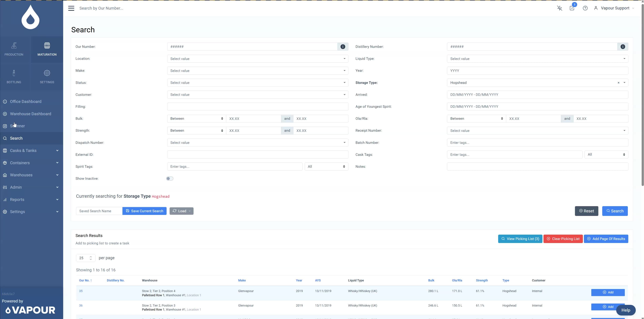Viewport: 644px width, 319px height.
Task: Open Warehouse Dashboard in sidebar
Action: [30, 114]
